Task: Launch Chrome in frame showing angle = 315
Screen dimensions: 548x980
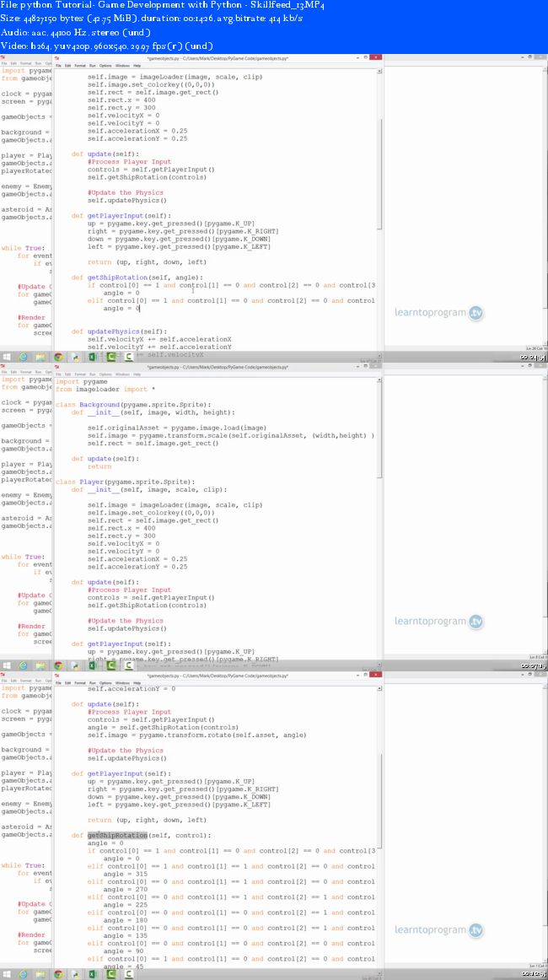Action: (57, 974)
